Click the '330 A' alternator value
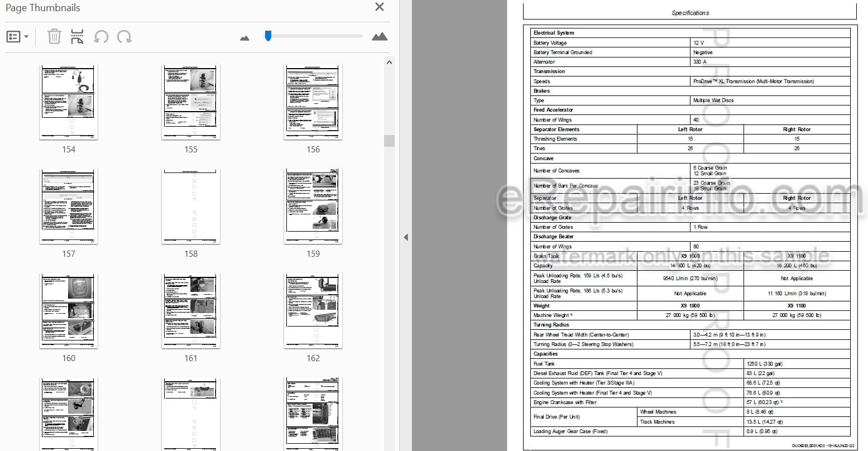The image size is (868, 451). pos(700,62)
